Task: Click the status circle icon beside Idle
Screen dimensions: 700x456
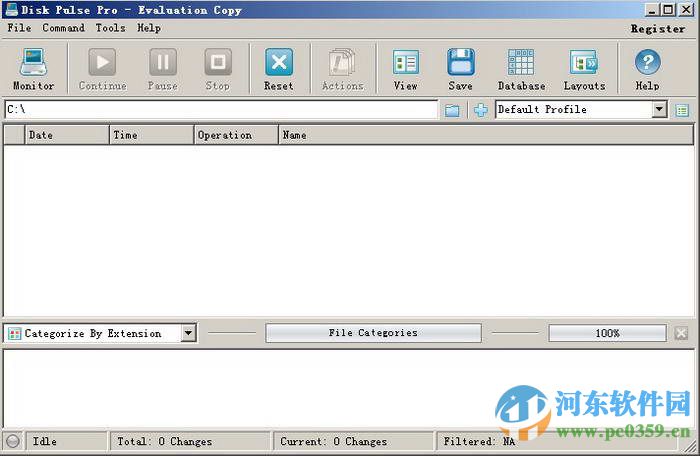Action: point(13,441)
